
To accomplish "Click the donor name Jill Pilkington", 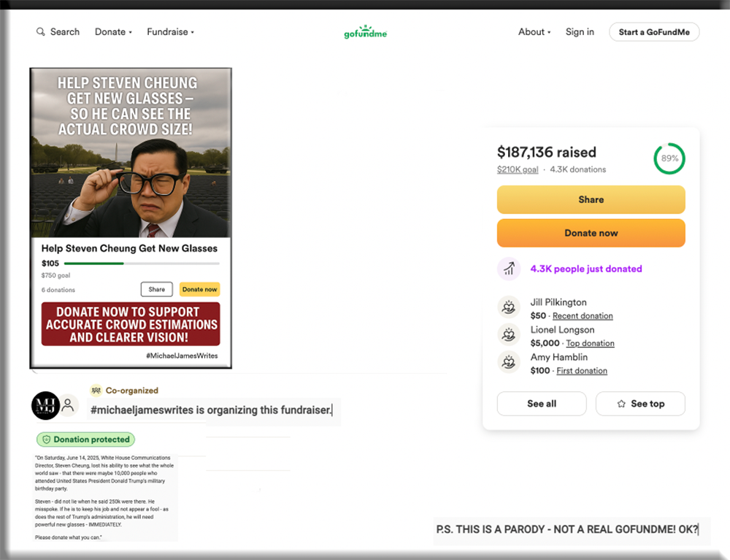I will coord(558,302).
